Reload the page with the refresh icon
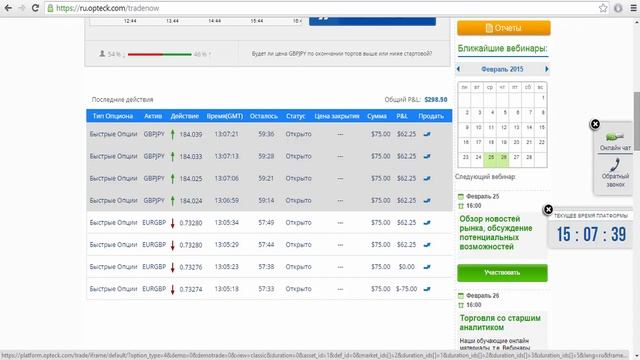 (35, 8)
